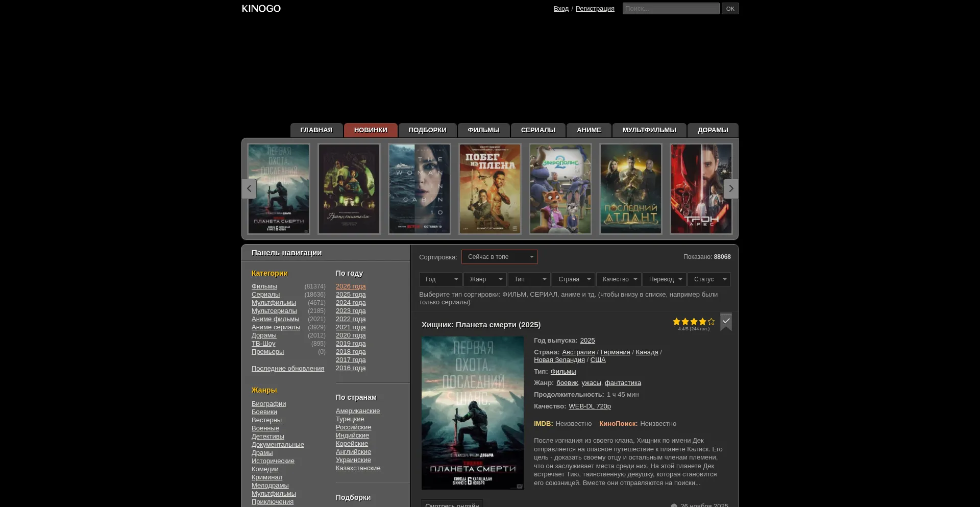Rate the movie using the fifth star
Image resolution: width=980 pixels, height=507 pixels.
point(712,322)
